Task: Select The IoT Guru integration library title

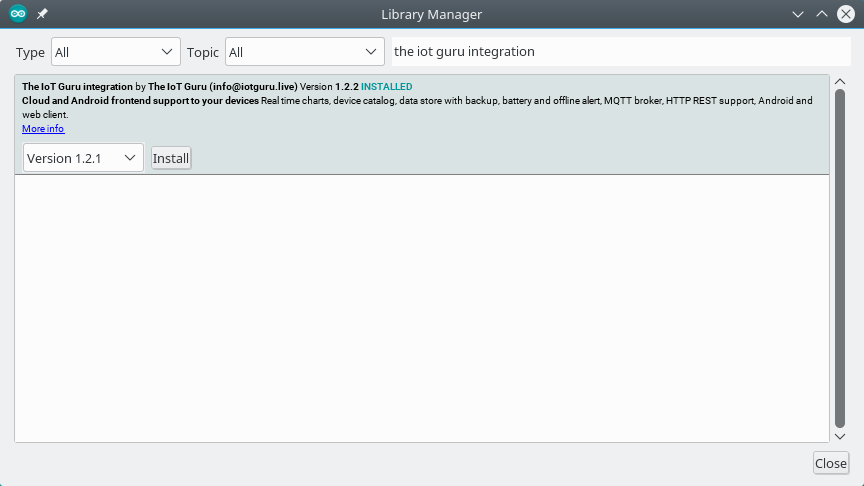Action: tap(77, 87)
